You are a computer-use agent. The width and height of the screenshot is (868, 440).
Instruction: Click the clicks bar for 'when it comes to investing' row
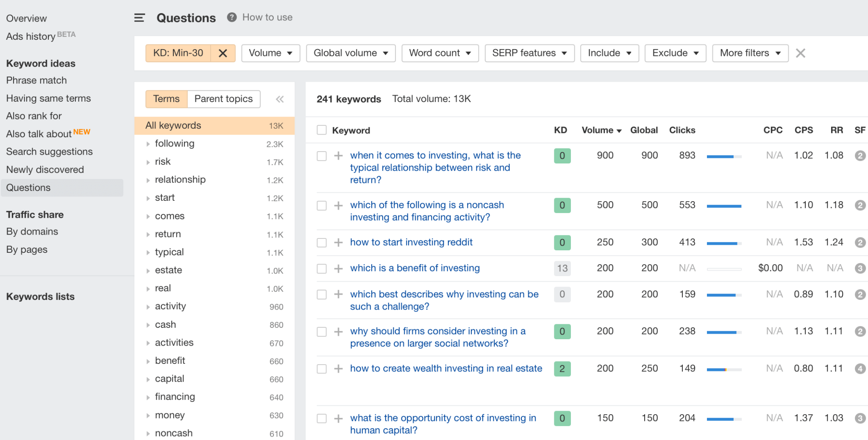click(x=724, y=157)
